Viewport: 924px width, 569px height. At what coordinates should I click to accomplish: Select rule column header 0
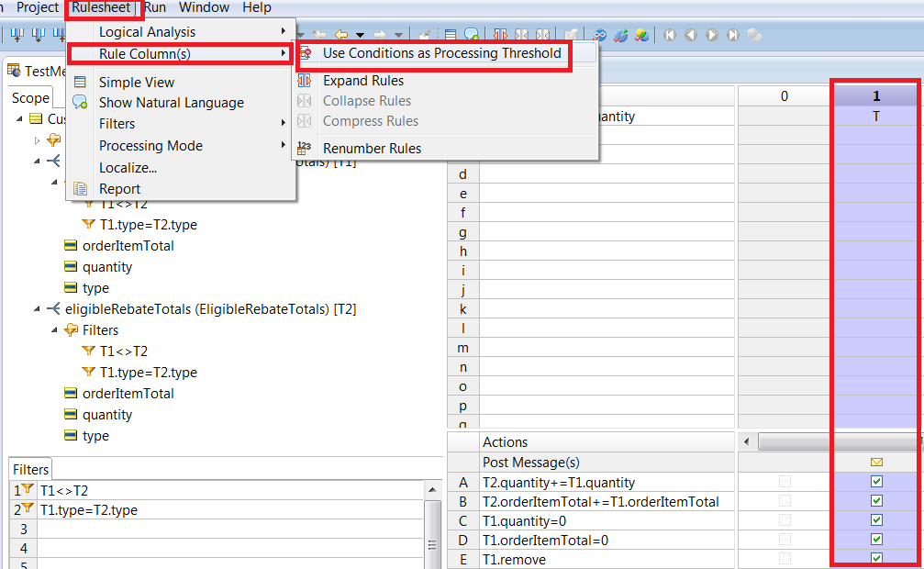click(x=785, y=96)
